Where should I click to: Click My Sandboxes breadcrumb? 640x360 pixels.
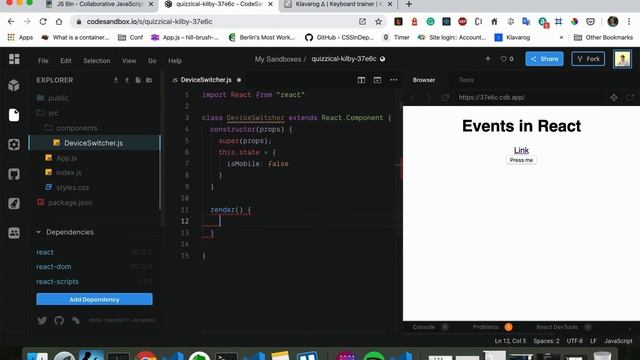tap(278, 59)
